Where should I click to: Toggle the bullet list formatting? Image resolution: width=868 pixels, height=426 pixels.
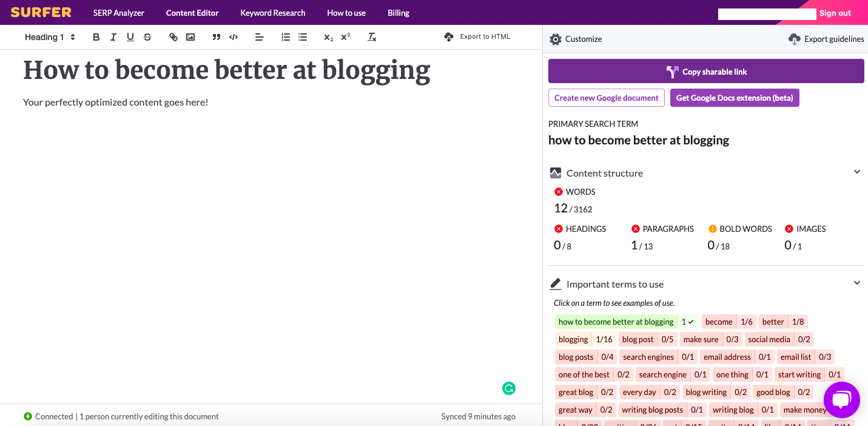pyautogui.click(x=303, y=37)
